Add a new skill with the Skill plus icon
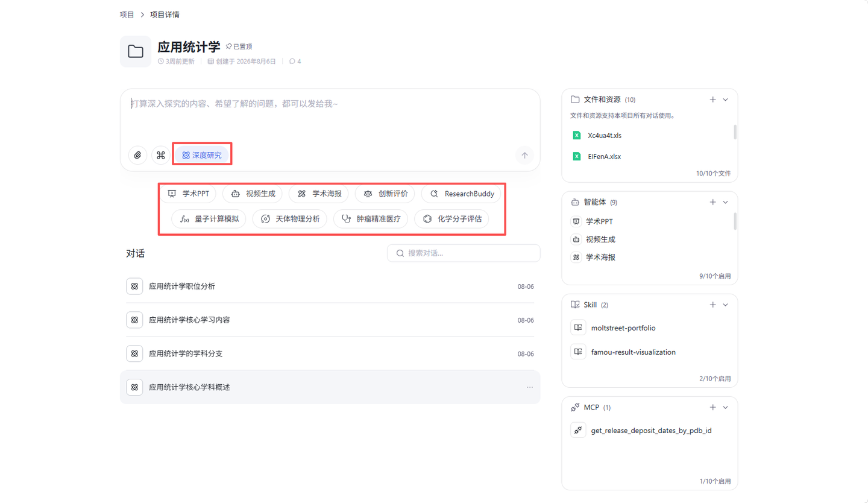Viewport: 868px width, 503px height. 712,305
